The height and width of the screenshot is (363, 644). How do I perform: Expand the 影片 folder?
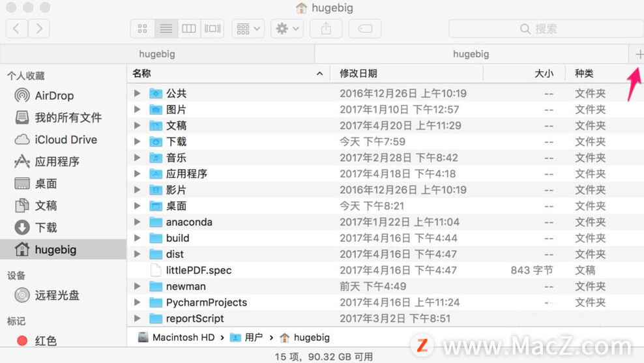(x=137, y=190)
